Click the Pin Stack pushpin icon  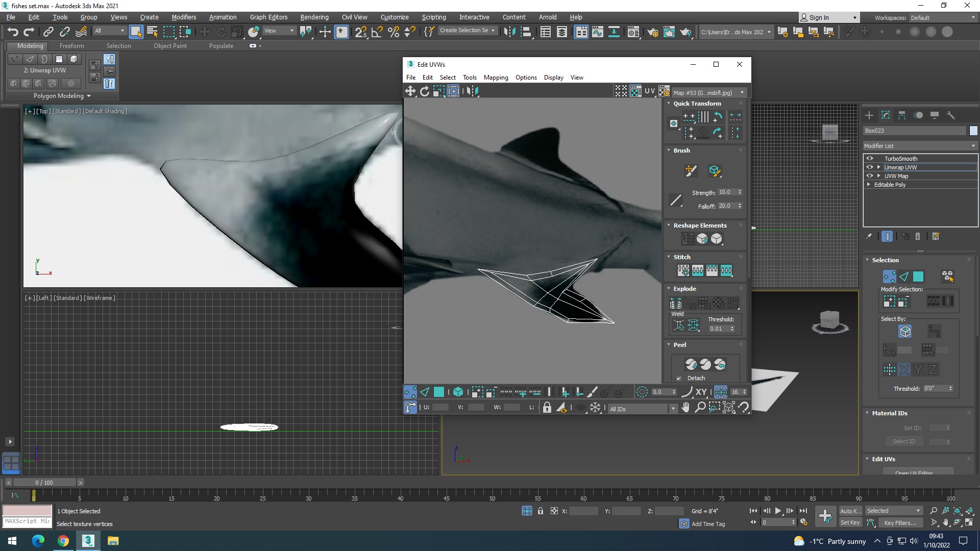click(869, 236)
